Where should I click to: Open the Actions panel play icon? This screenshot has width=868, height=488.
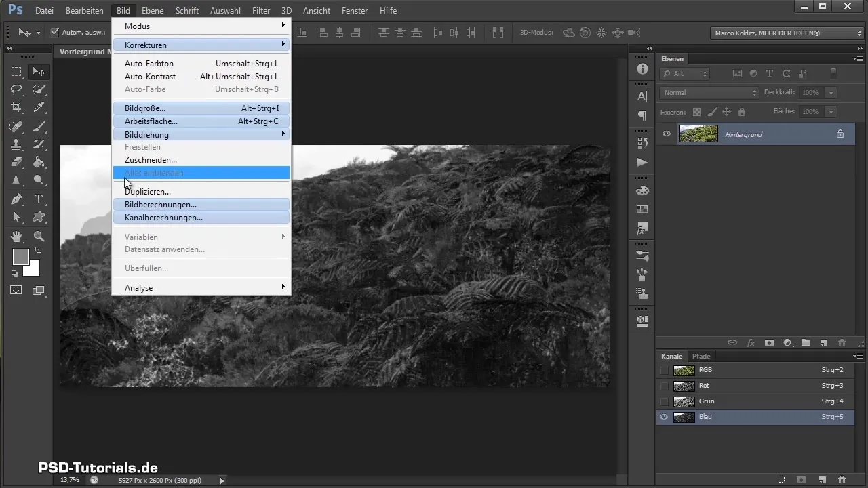coord(642,163)
